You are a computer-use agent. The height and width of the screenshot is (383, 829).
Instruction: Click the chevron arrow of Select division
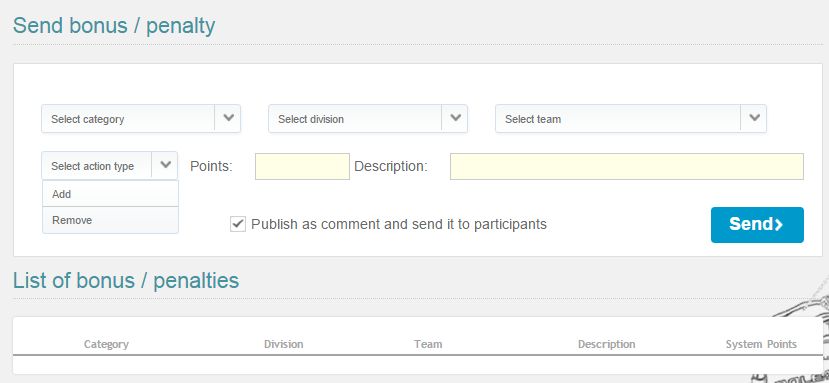455,118
